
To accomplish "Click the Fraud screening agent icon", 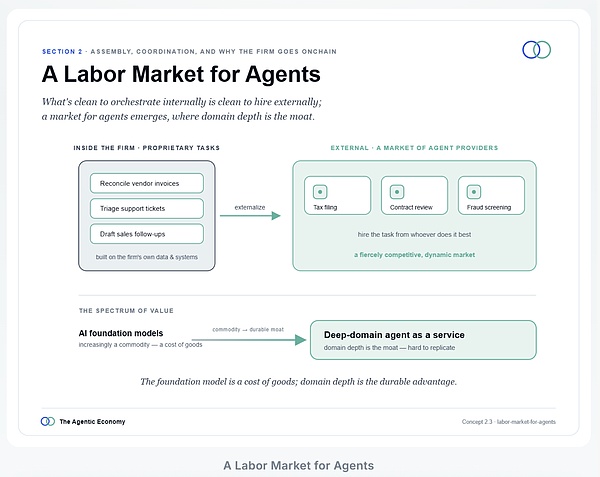I will click(474, 192).
